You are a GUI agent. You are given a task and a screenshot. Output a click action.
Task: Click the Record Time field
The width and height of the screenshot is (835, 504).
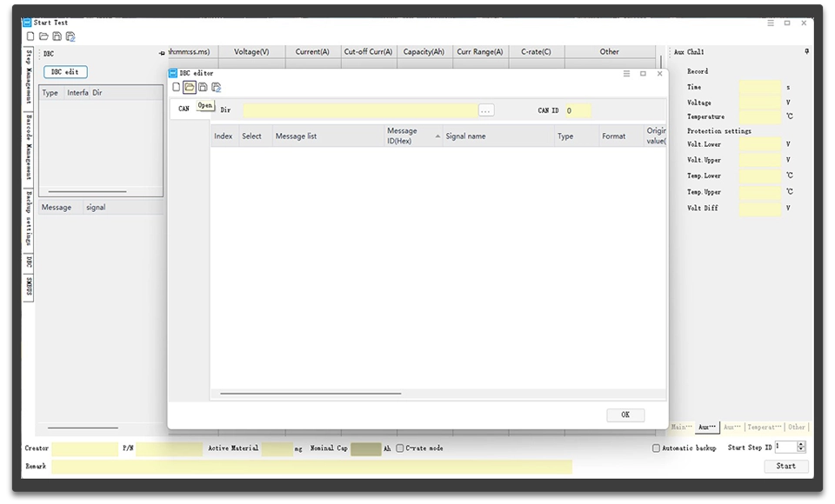[760, 87]
